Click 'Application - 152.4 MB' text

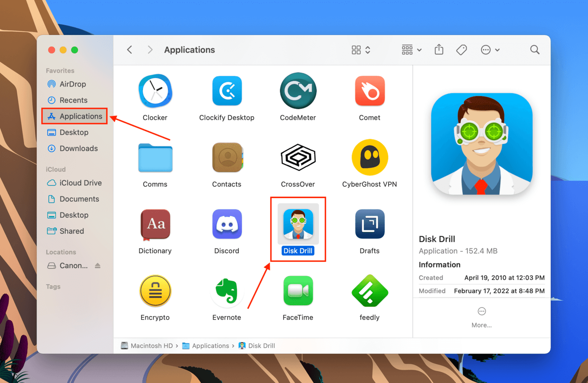tap(458, 251)
